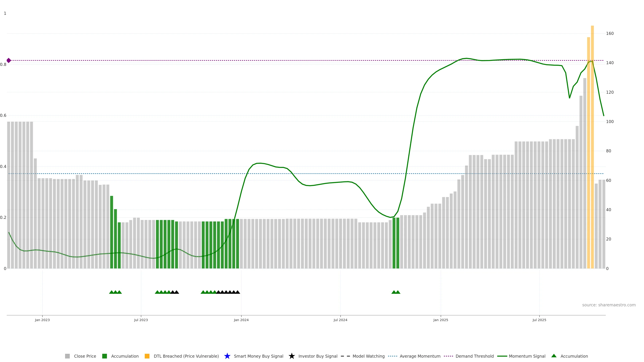Click the orange DTL Breached legend swatch
The height and width of the screenshot is (362, 644).
(x=147, y=356)
